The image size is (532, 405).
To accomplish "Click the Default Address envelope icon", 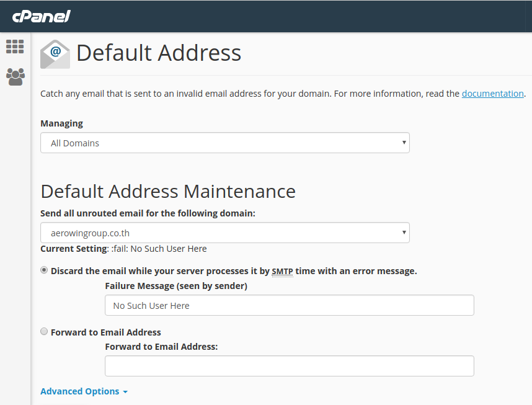I will click(55, 54).
